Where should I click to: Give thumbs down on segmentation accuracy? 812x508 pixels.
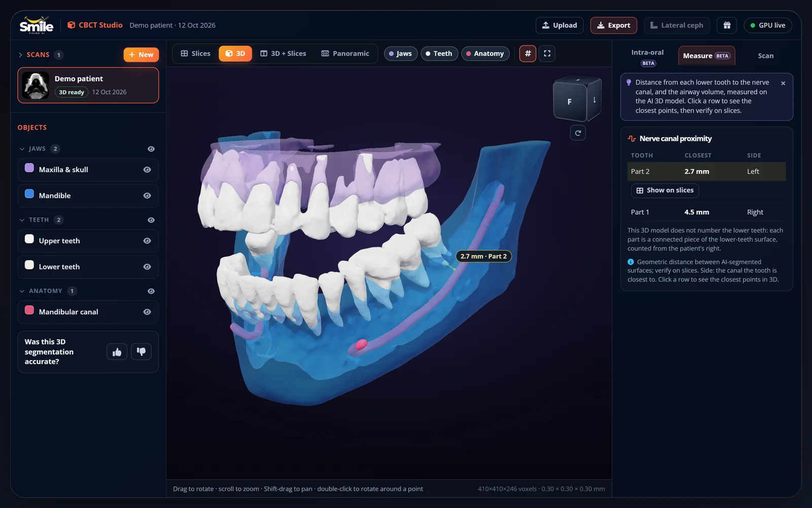tap(141, 352)
